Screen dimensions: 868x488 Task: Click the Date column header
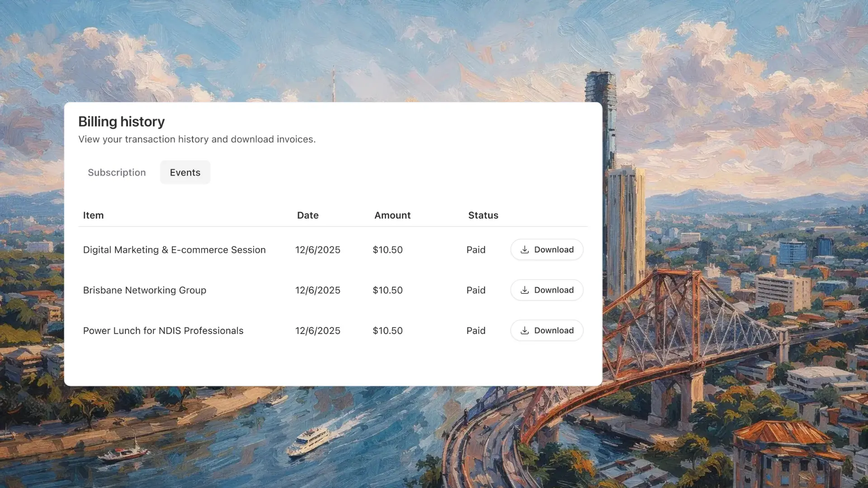pyautogui.click(x=308, y=215)
